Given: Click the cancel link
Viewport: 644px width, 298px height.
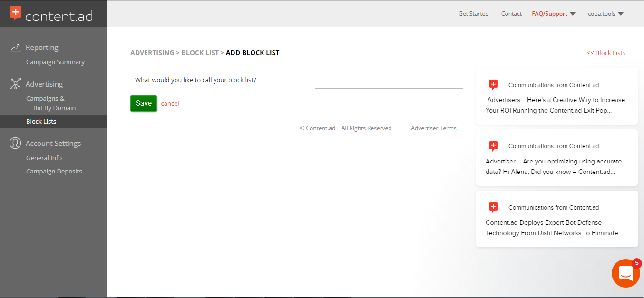Looking at the screenshot, I should (170, 103).
